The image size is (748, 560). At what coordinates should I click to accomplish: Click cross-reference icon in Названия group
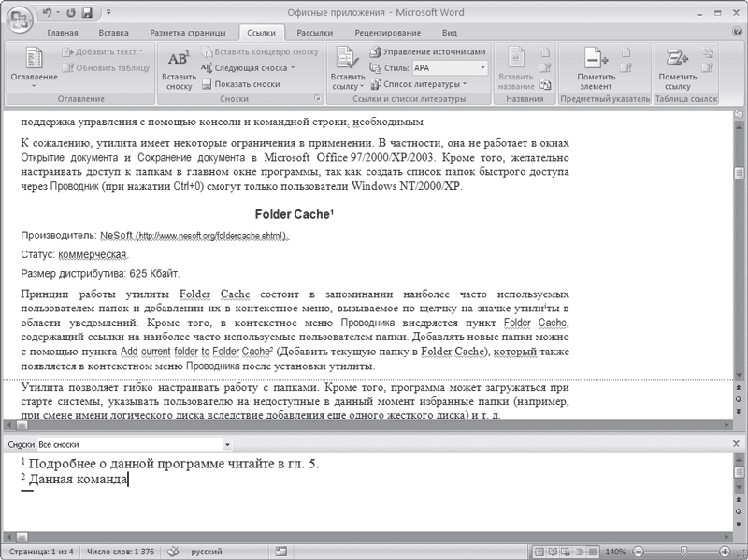[x=545, y=84]
